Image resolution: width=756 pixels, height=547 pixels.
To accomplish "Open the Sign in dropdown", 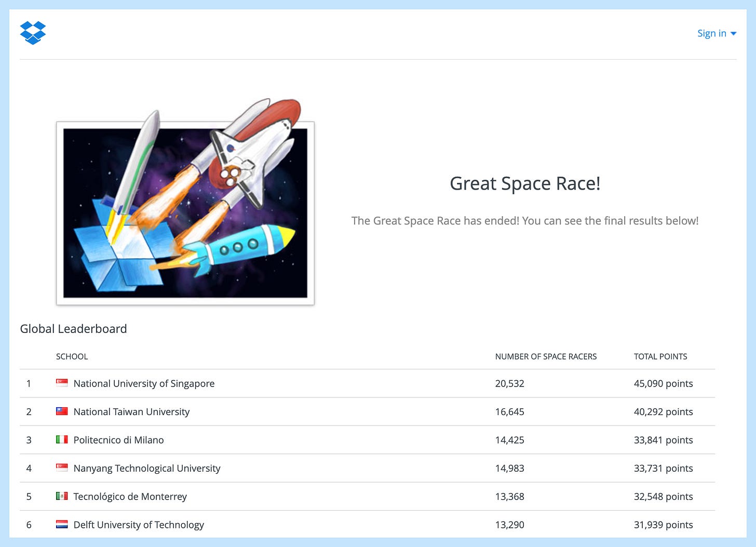I will (717, 33).
